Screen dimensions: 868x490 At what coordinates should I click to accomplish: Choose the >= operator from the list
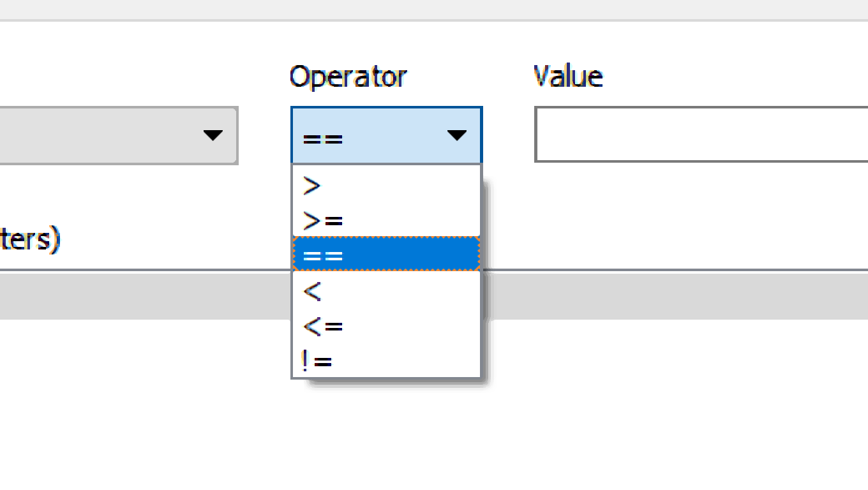pyautogui.click(x=385, y=221)
